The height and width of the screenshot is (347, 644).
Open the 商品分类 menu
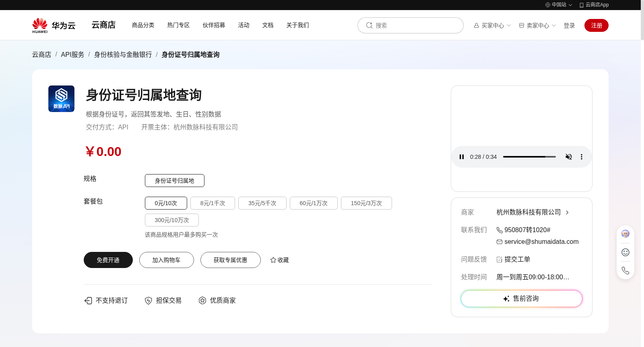tap(143, 25)
